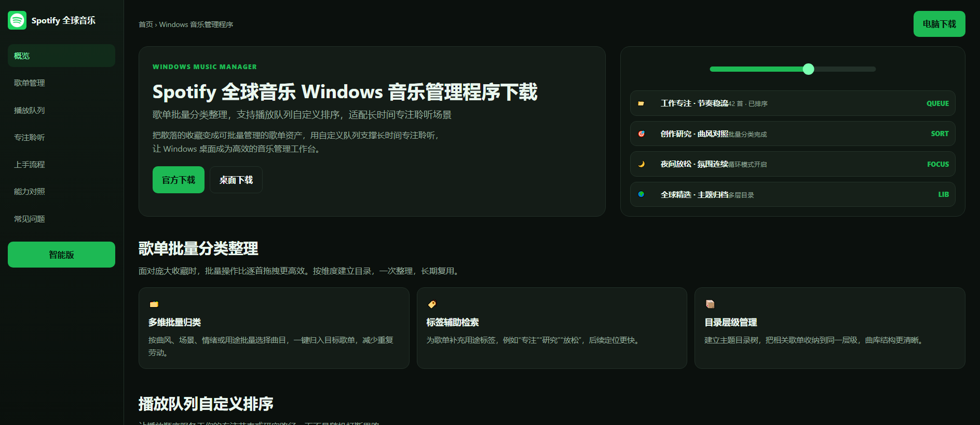Select 能力对照 in sidebar
The image size is (980, 425).
tap(61, 191)
